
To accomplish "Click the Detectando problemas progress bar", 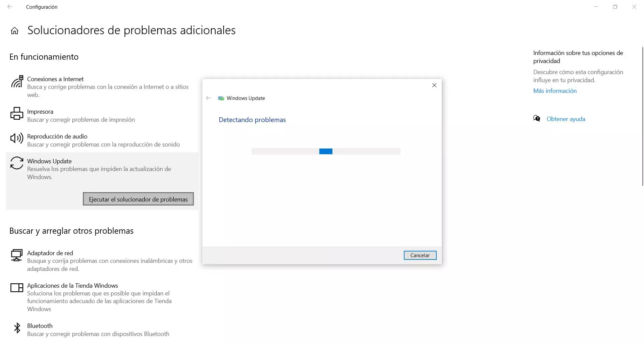I will [x=326, y=152].
